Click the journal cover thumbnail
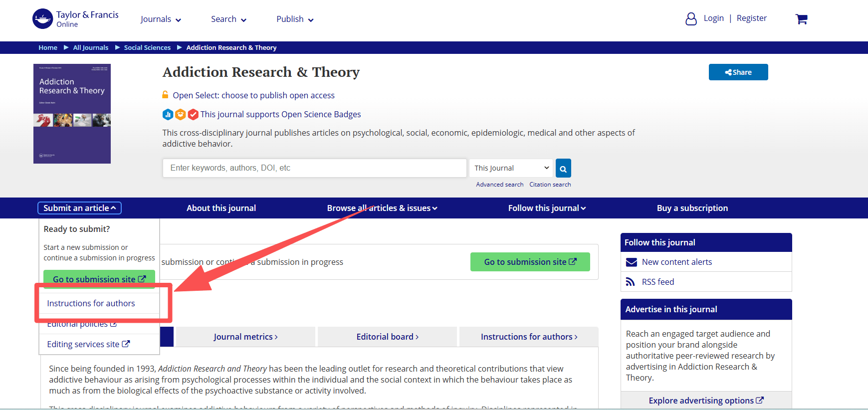Viewport: 868px width, 410px height. click(72, 114)
